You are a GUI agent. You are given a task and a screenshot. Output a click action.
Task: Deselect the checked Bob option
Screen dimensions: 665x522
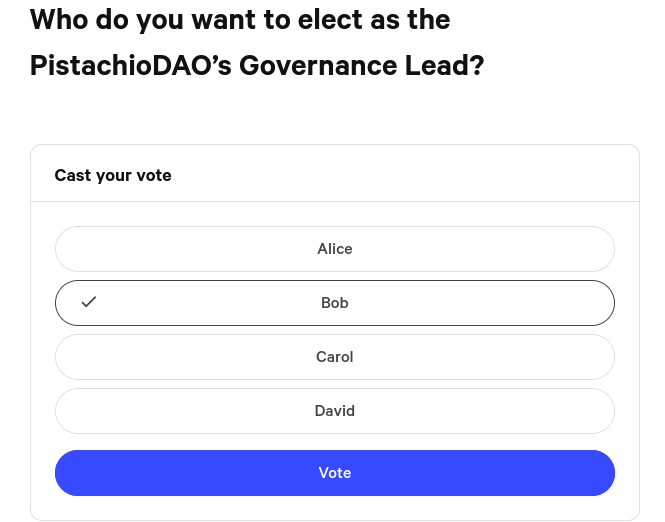point(334,303)
